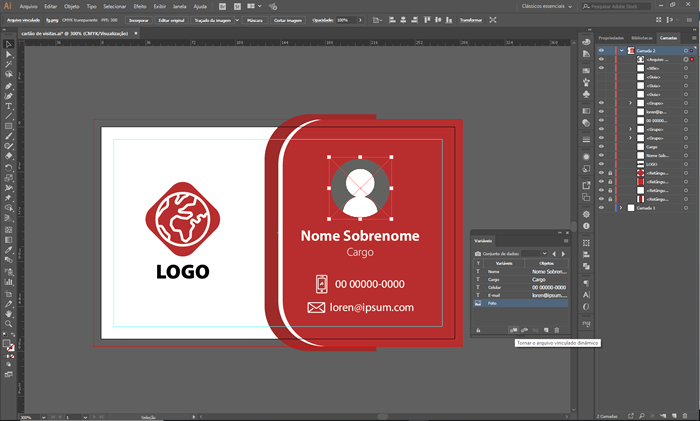Click the Máscara button
700x421 pixels.
click(x=255, y=20)
